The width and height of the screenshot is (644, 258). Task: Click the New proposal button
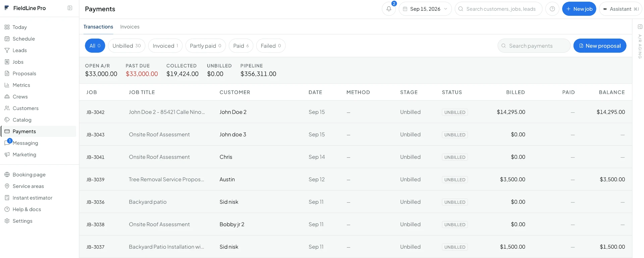(x=600, y=46)
